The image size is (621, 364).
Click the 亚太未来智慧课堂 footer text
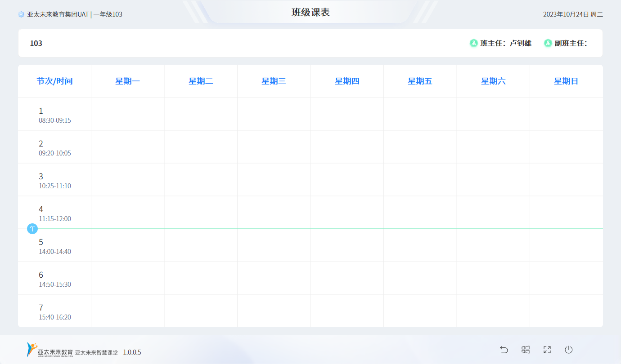pyautogui.click(x=96, y=353)
